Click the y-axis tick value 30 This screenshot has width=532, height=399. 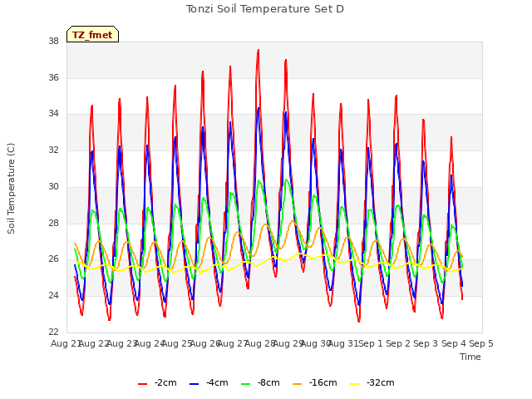53,186
